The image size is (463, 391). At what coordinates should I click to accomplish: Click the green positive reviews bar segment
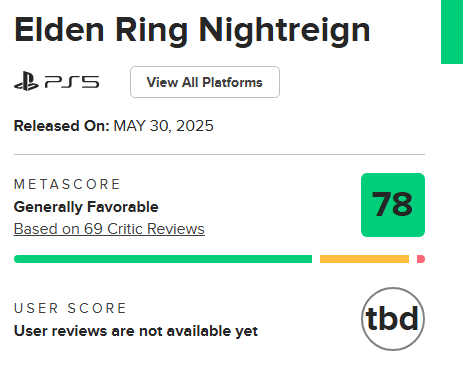[163, 259]
